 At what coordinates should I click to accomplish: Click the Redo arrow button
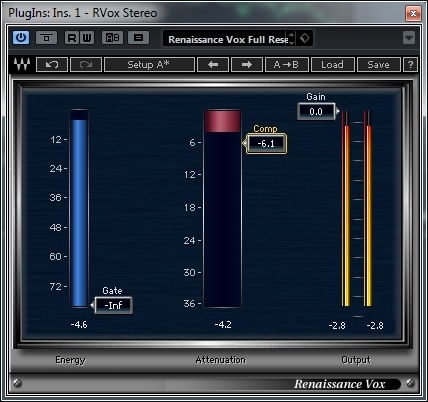click(86, 64)
